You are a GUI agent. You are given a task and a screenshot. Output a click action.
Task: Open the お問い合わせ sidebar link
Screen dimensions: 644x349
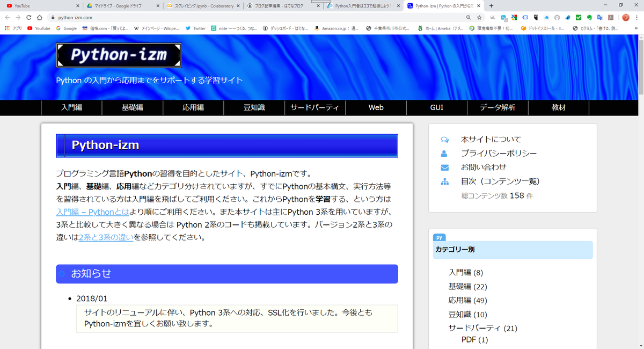click(x=484, y=167)
